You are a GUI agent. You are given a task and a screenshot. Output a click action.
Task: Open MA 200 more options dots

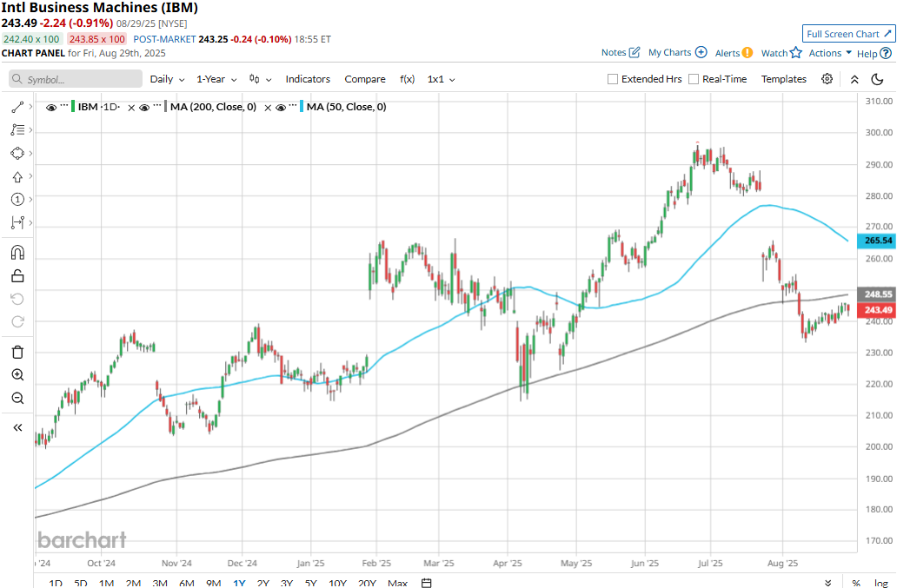click(156, 106)
